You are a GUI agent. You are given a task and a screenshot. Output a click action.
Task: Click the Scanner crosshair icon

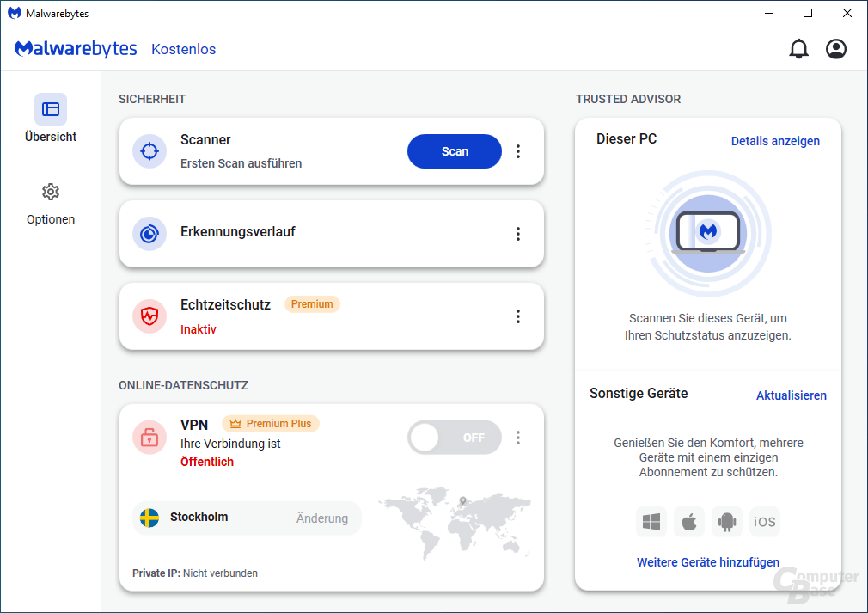pos(150,151)
